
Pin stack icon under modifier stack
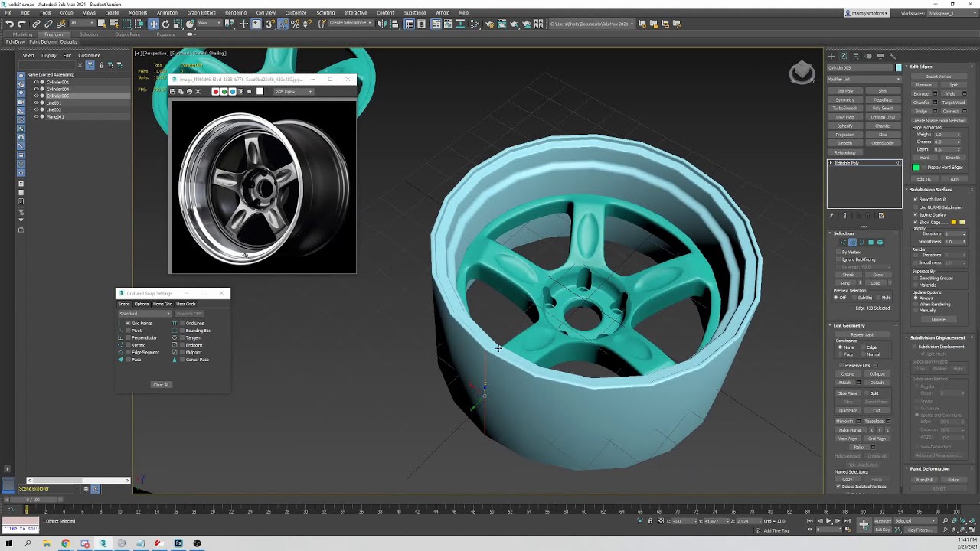point(831,215)
